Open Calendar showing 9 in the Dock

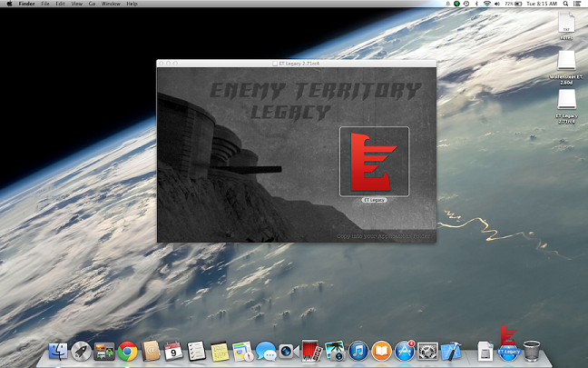point(173,352)
